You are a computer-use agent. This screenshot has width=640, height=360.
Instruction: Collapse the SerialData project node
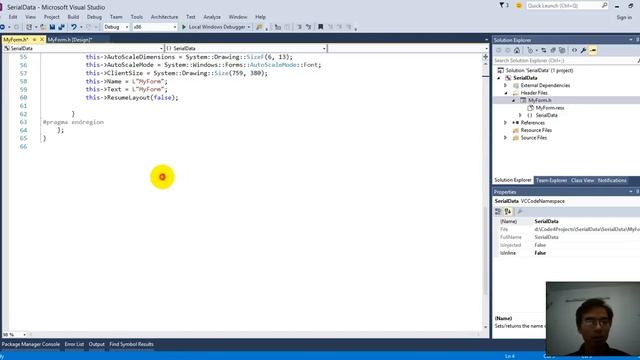[x=498, y=78]
